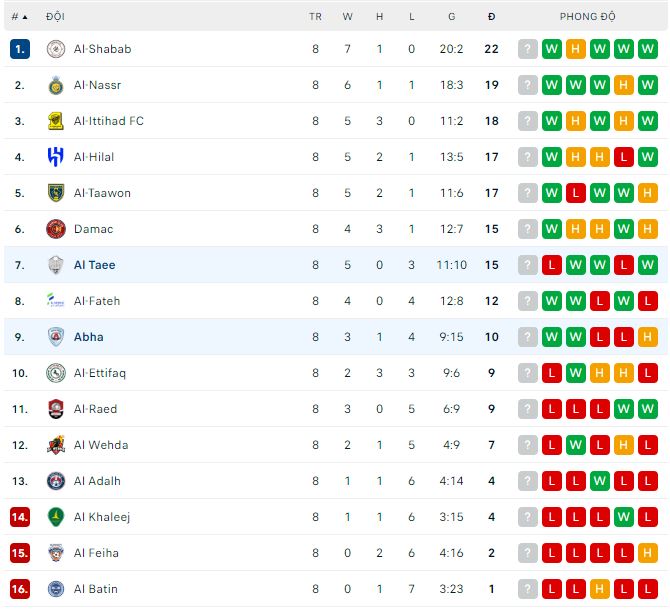Screen dimensions: 670x612
Task: Sort standings by the Đ points header
Action: pos(491,17)
